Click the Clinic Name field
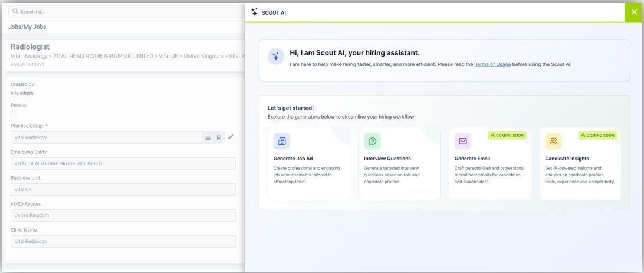 pos(123,242)
